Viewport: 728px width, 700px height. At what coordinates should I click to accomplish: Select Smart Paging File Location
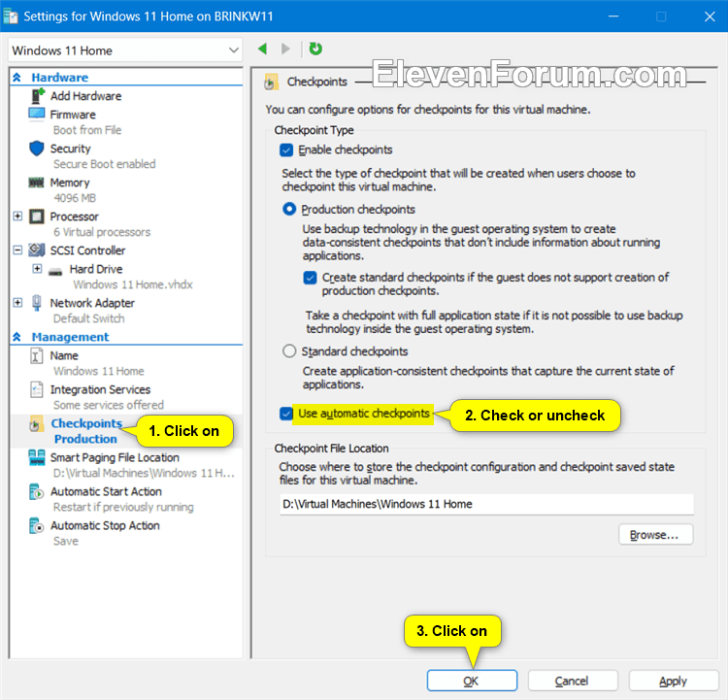[x=115, y=457]
